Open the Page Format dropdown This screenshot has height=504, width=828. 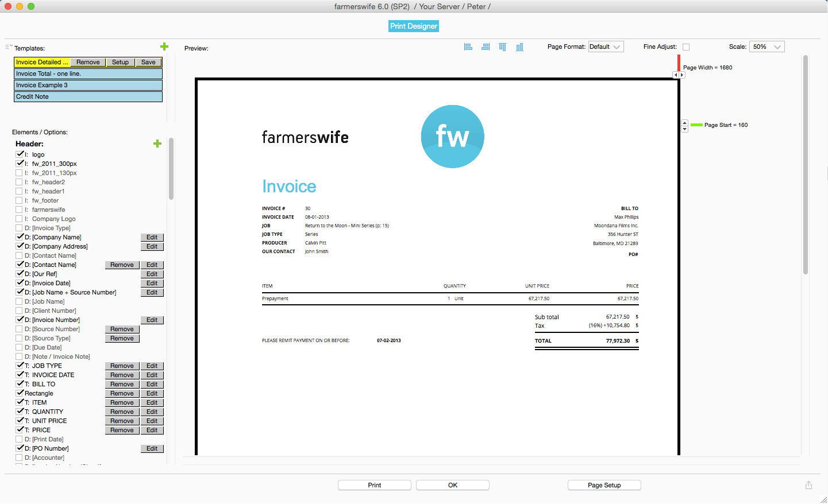pos(606,47)
